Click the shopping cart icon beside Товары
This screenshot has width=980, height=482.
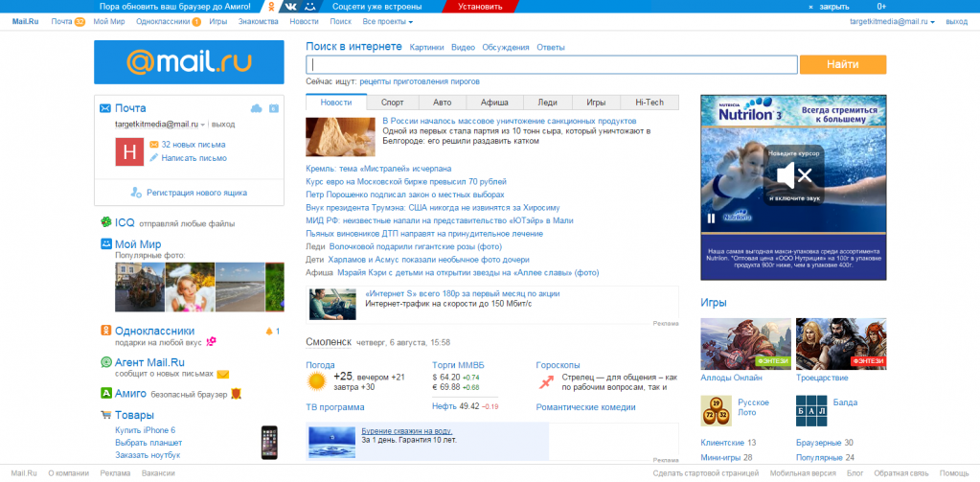click(x=106, y=415)
